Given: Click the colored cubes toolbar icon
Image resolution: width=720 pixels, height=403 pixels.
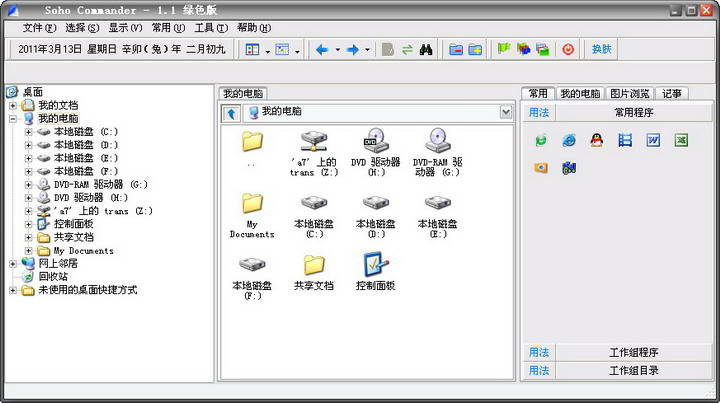Looking at the screenshot, I should (523, 49).
